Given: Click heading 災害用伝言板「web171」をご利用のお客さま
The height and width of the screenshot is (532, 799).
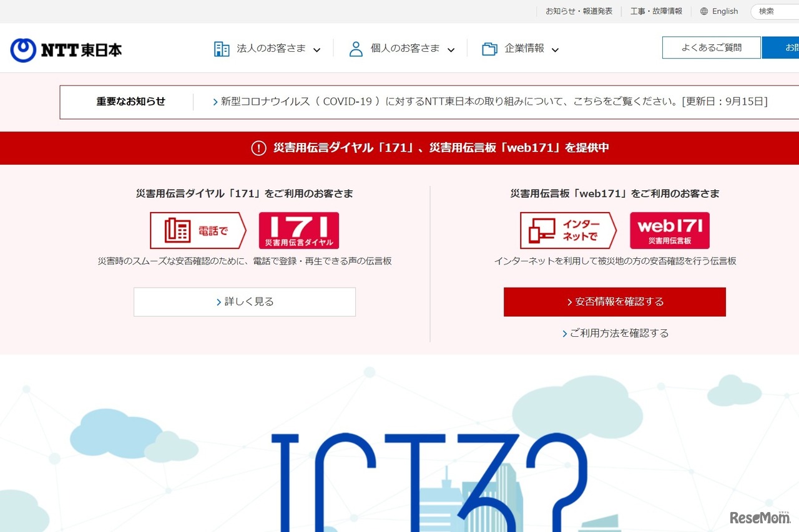Looking at the screenshot, I should point(615,194).
